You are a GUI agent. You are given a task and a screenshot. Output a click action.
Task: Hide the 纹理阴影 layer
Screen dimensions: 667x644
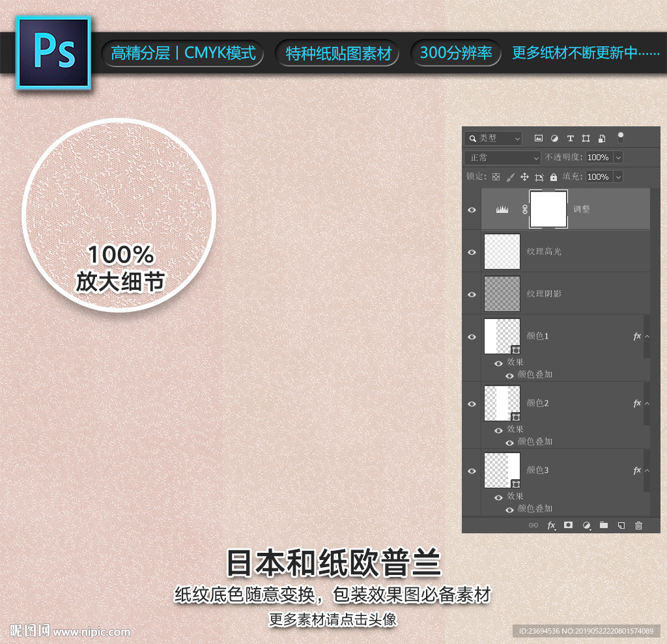(472, 294)
